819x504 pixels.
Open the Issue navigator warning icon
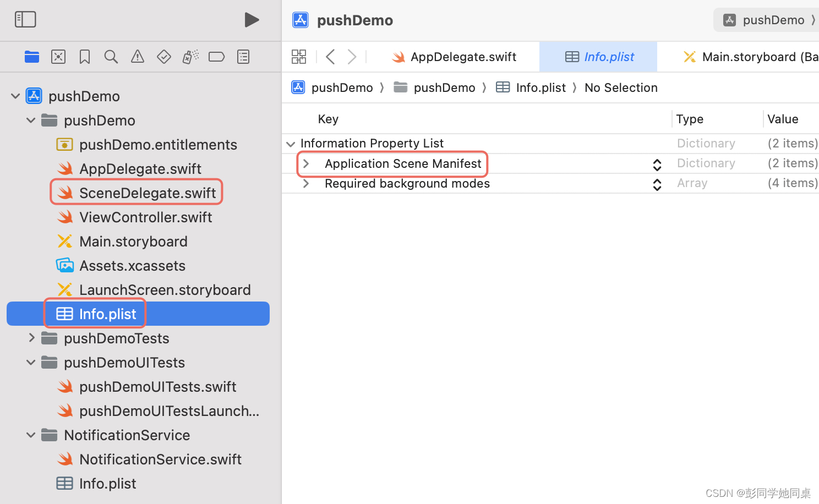coord(138,57)
